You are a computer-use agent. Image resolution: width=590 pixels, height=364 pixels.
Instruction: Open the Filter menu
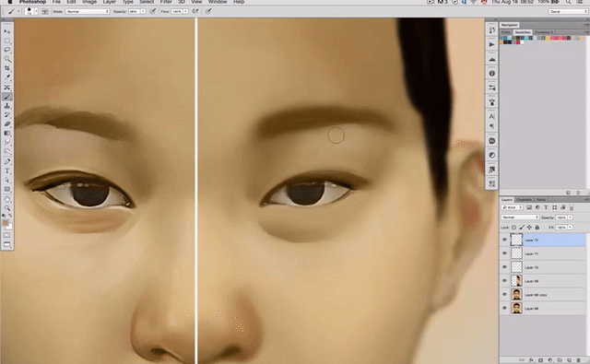pyautogui.click(x=166, y=2)
